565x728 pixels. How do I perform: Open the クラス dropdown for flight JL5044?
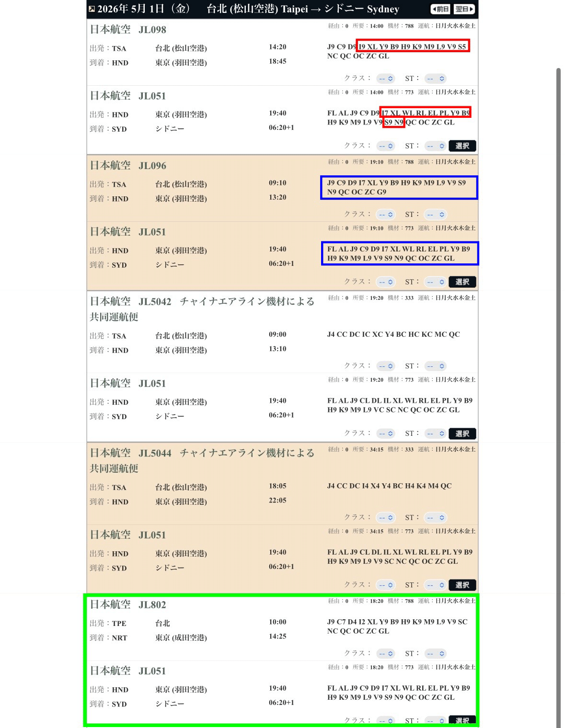(386, 518)
